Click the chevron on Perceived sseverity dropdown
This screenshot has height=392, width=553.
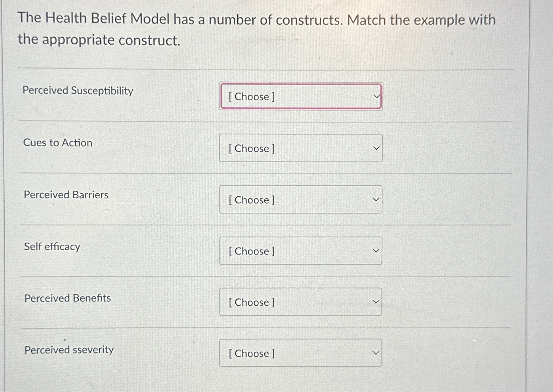click(376, 352)
